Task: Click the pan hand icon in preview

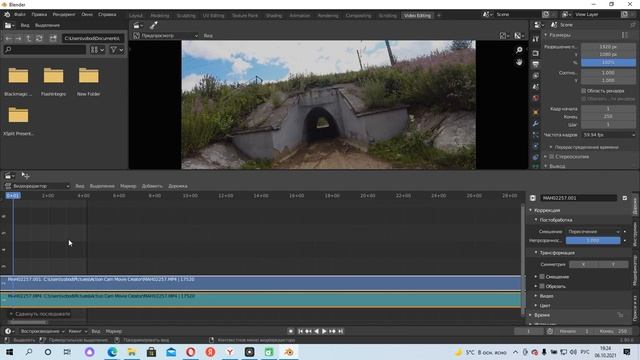Action: click(519, 62)
